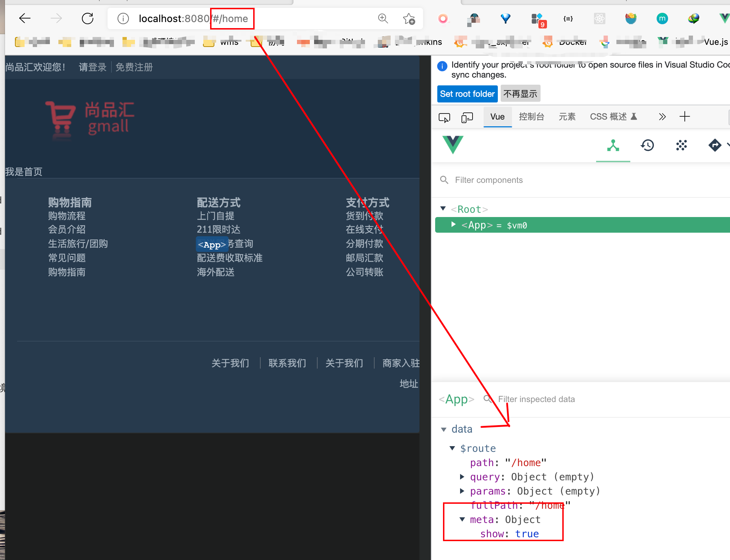Select the inspect element cursor tool
Screen dimensions: 730x560
[x=444, y=117]
